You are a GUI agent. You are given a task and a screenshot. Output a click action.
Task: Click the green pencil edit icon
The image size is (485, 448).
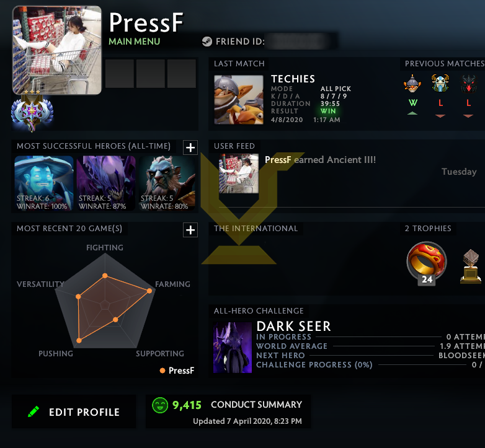33,411
